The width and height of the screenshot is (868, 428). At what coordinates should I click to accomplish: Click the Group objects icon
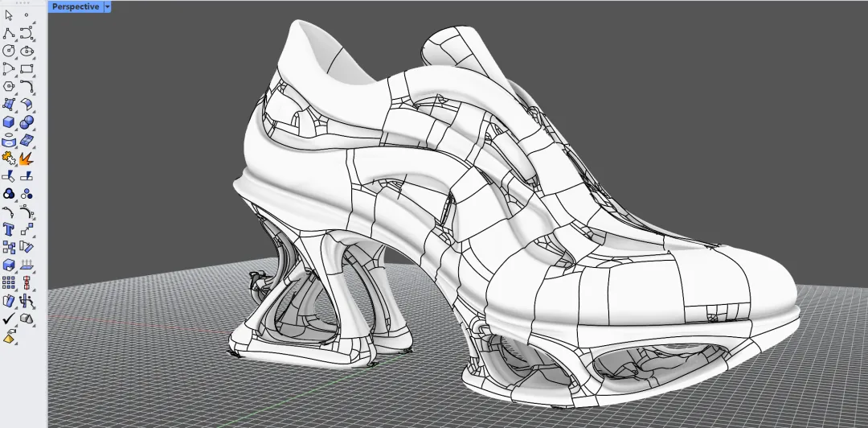pos(9,194)
